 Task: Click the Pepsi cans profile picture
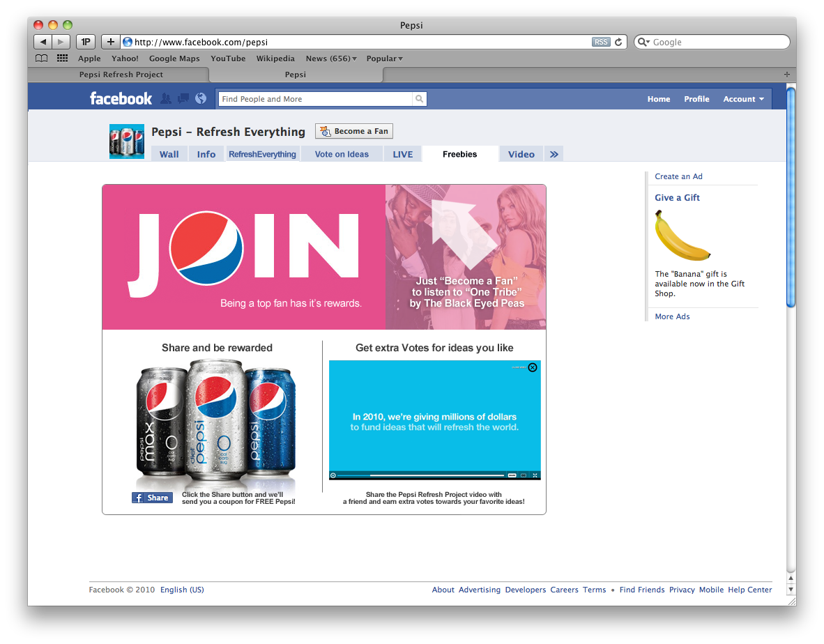[x=127, y=141]
